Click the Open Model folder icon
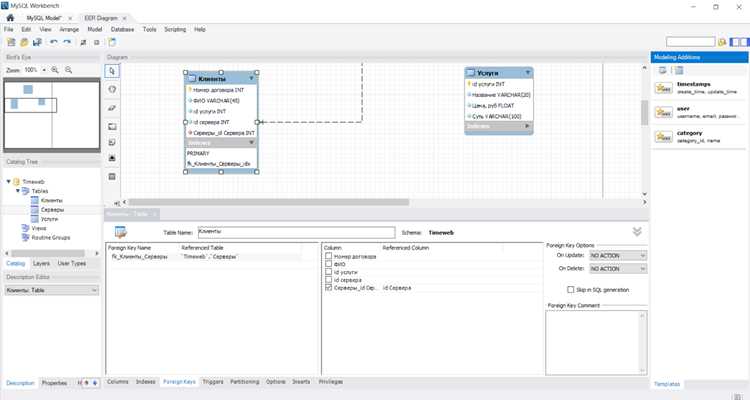 pyautogui.click(x=24, y=42)
